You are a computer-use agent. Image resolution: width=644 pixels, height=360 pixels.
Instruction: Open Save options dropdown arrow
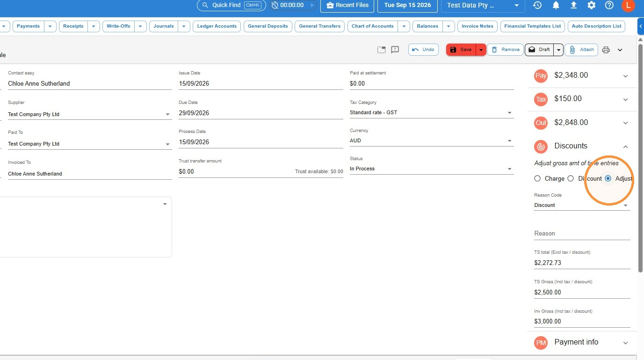[481, 50]
